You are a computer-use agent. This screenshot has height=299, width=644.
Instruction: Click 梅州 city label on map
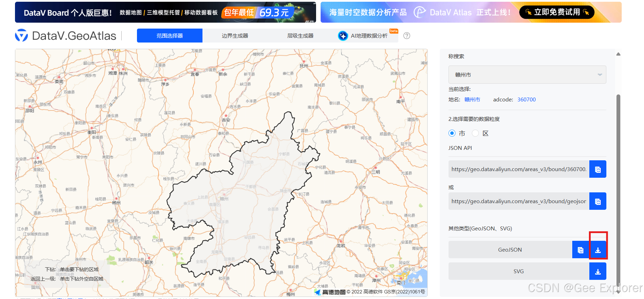point(291,294)
